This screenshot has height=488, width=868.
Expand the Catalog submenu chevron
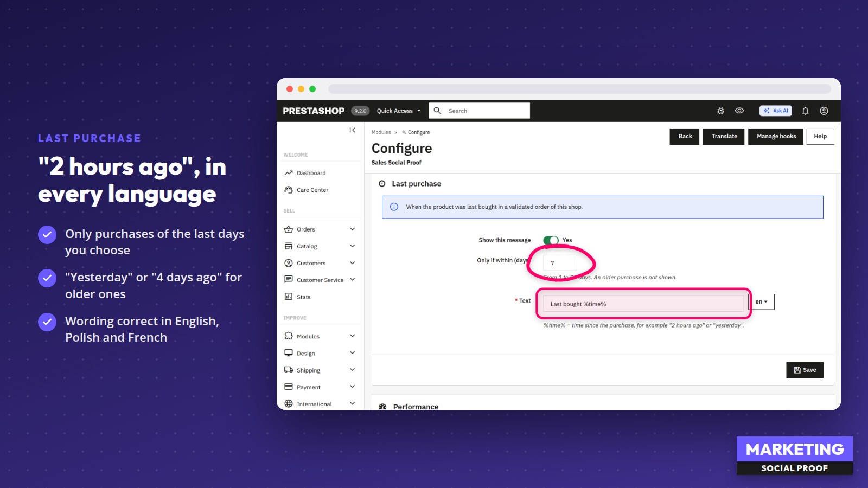(x=352, y=246)
